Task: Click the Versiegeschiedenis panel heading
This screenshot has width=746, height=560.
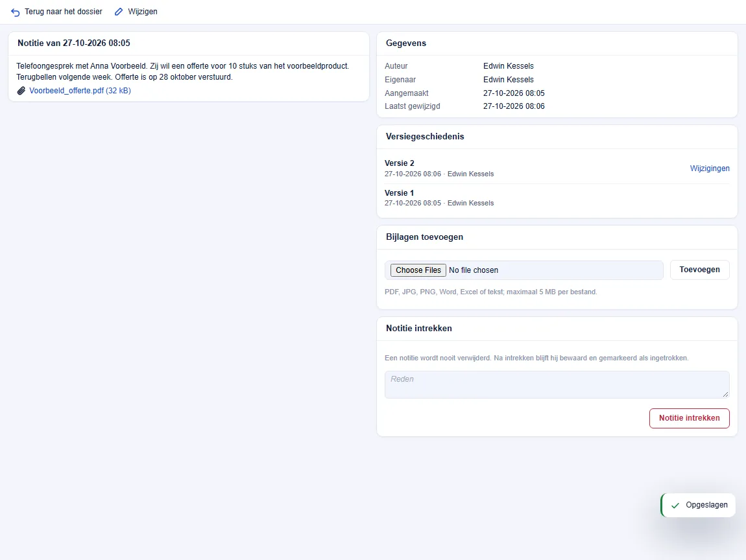Action: click(425, 136)
